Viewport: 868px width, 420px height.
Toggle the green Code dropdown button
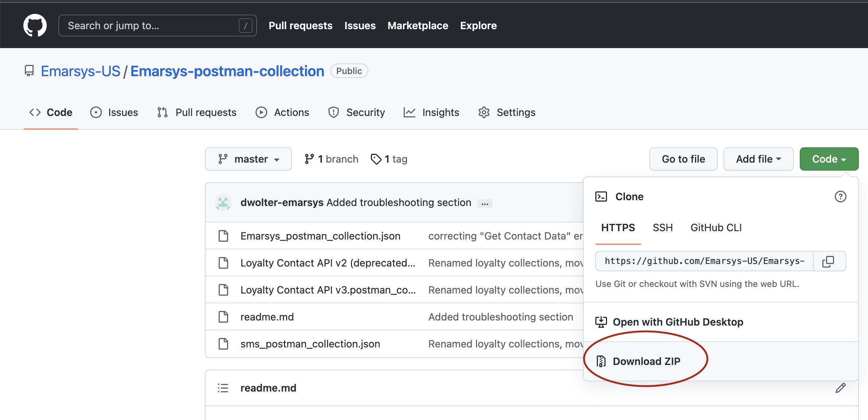pos(829,159)
